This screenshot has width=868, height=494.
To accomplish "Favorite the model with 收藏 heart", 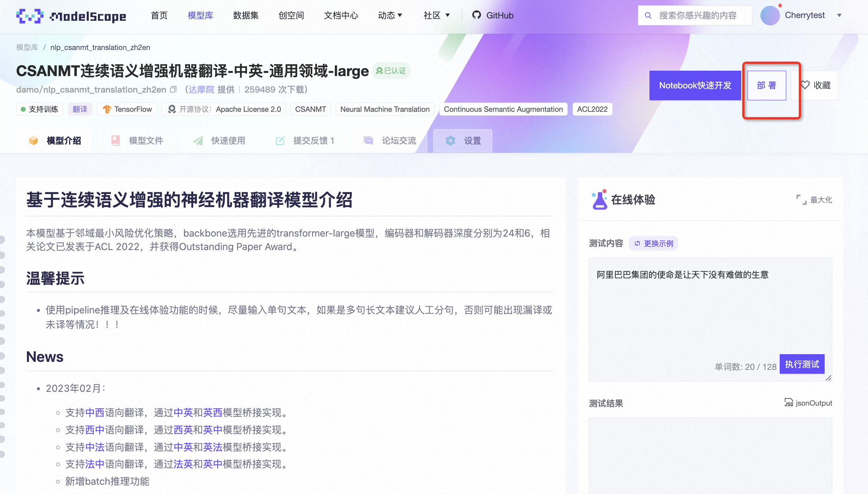I will pyautogui.click(x=816, y=85).
